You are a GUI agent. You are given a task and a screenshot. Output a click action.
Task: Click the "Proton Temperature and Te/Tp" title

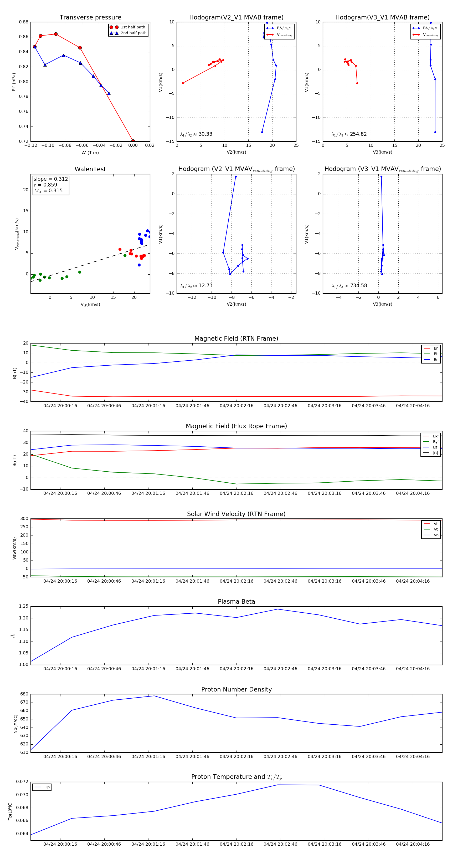point(236,777)
